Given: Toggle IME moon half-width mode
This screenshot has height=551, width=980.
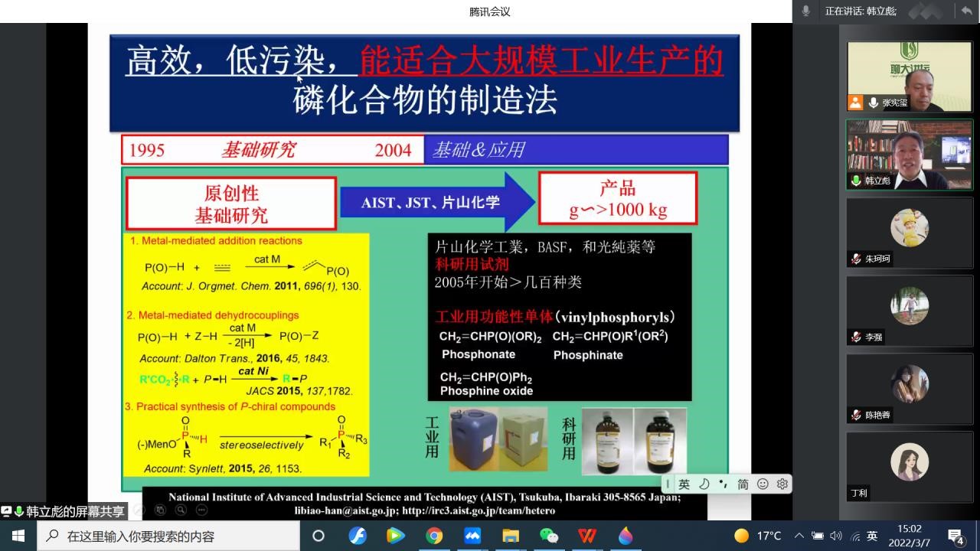Looking at the screenshot, I should tap(704, 484).
